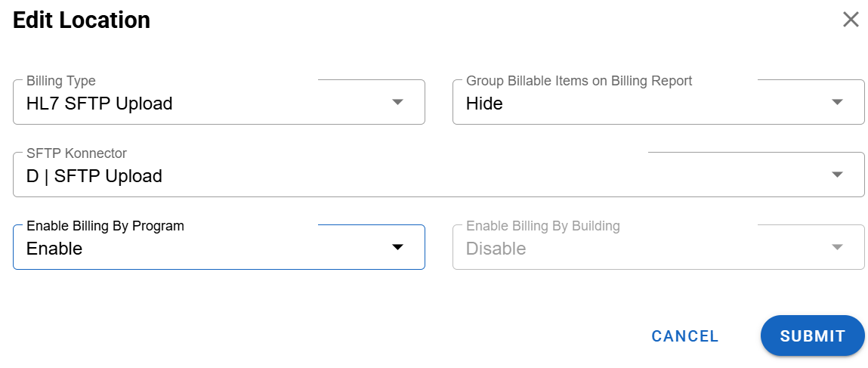Click the SFTP Konnector dropdown arrow
The width and height of the screenshot is (868, 368).
tap(837, 175)
